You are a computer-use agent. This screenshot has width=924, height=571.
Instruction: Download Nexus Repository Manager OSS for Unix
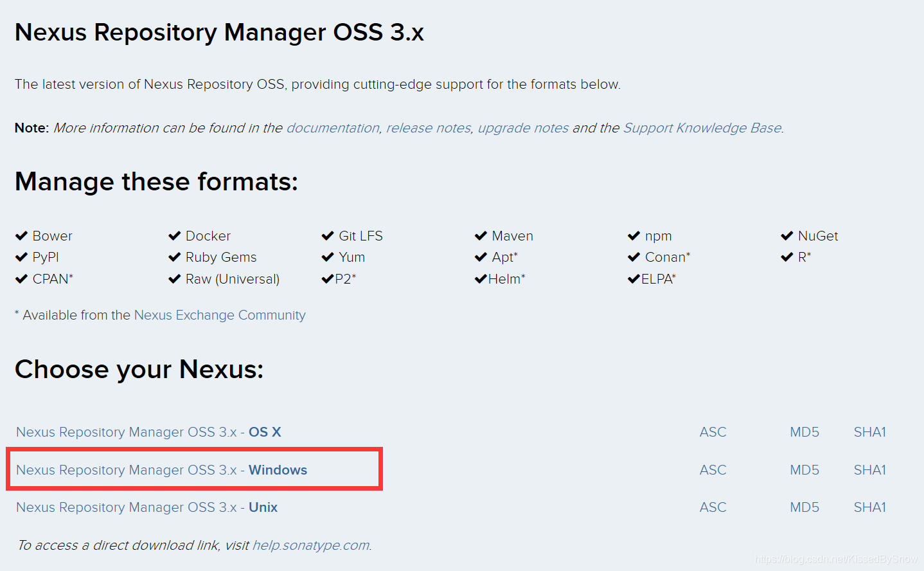tap(147, 507)
